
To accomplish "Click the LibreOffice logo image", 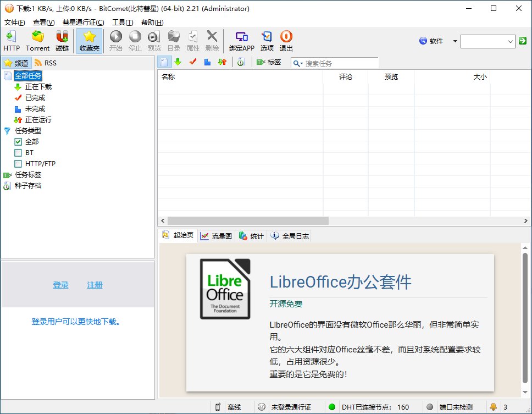I will click(x=225, y=289).
